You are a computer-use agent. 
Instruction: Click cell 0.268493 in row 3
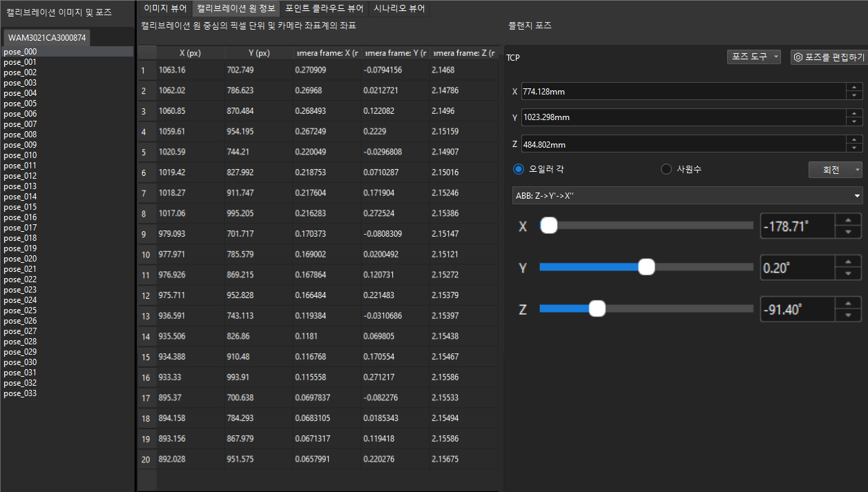tap(327, 111)
